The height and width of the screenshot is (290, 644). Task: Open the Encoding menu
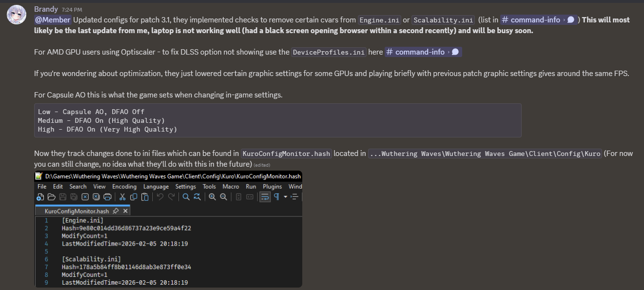point(124,186)
